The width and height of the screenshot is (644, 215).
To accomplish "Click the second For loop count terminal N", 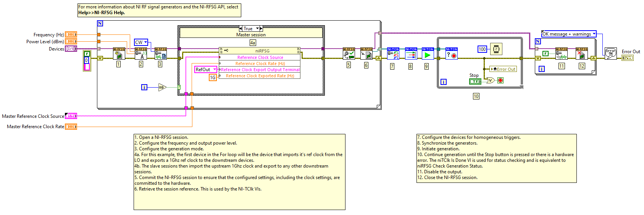I will click(x=537, y=41).
